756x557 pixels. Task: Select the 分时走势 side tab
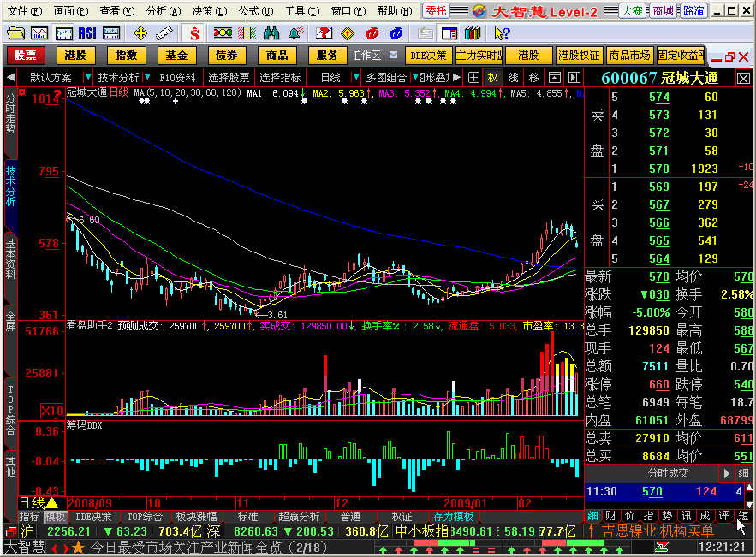10,114
